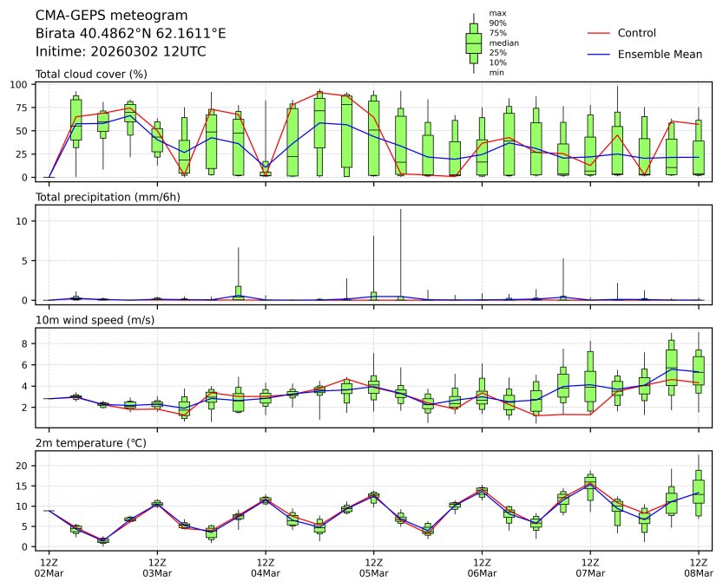Click the 12Z 07Mar axis tick label
Screen dimensions: 723x588
(x=590, y=568)
